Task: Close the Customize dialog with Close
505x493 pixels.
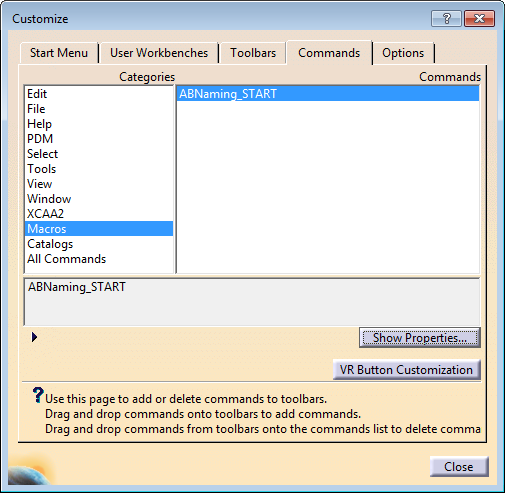Action: click(459, 467)
